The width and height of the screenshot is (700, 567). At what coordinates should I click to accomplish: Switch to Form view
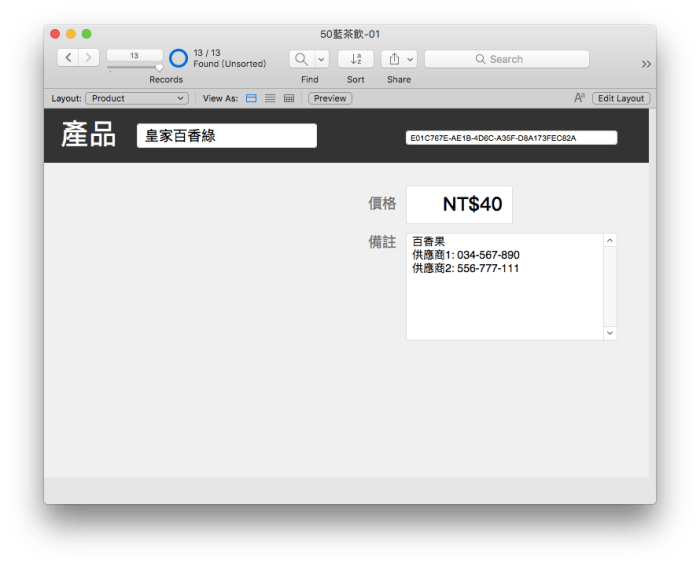point(251,98)
